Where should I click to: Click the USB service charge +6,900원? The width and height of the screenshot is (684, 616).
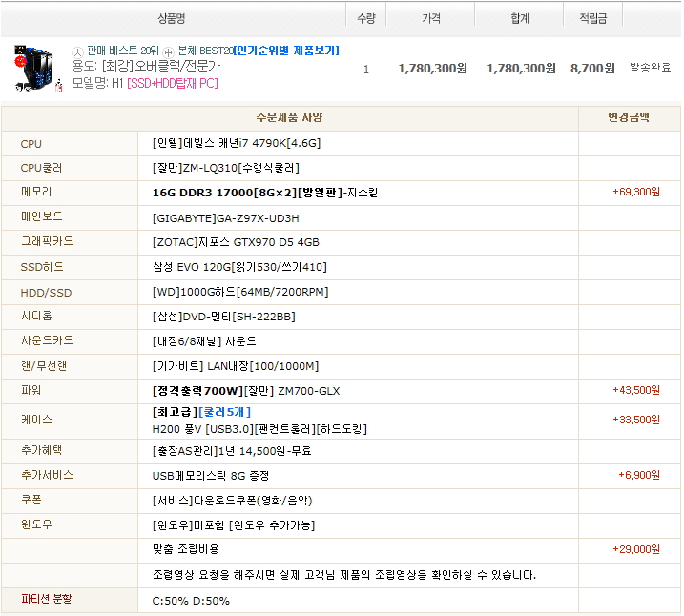[639, 475]
